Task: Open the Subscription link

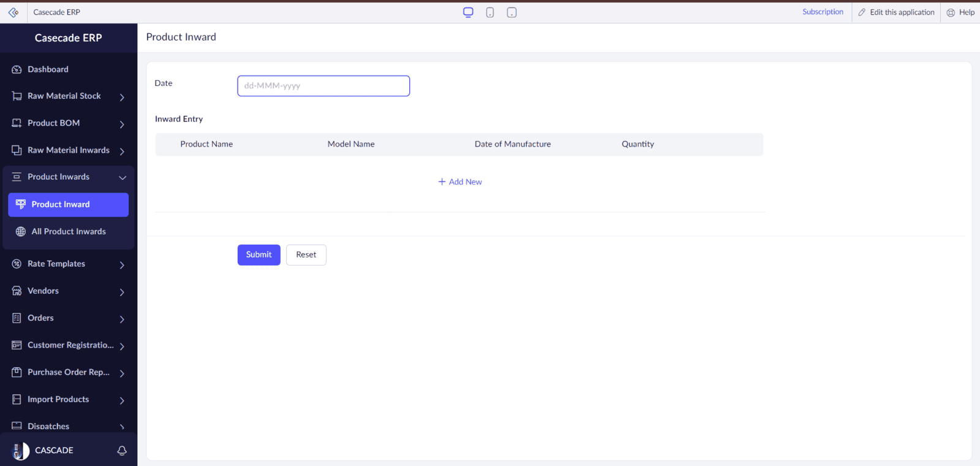Action: 823,12
